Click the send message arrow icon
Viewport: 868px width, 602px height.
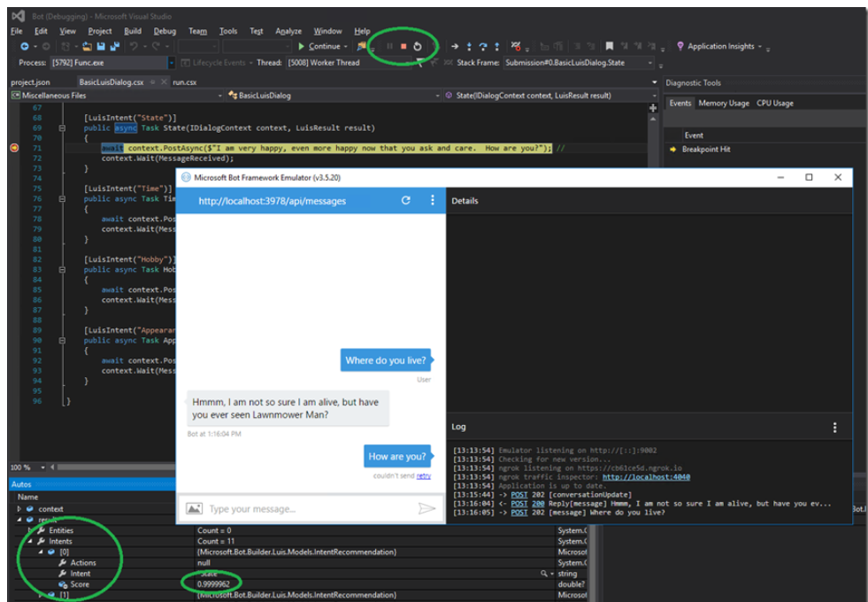[x=426, y=508]
